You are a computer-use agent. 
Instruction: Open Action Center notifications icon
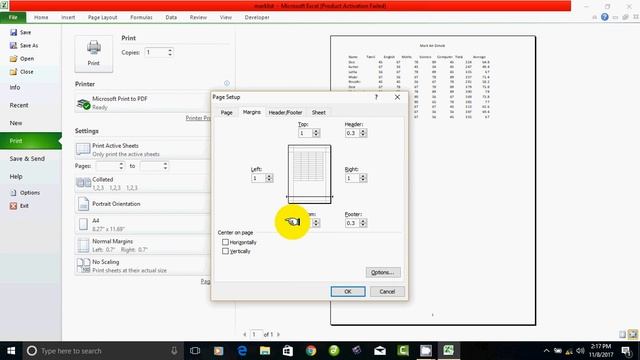(x=627, y=351)
